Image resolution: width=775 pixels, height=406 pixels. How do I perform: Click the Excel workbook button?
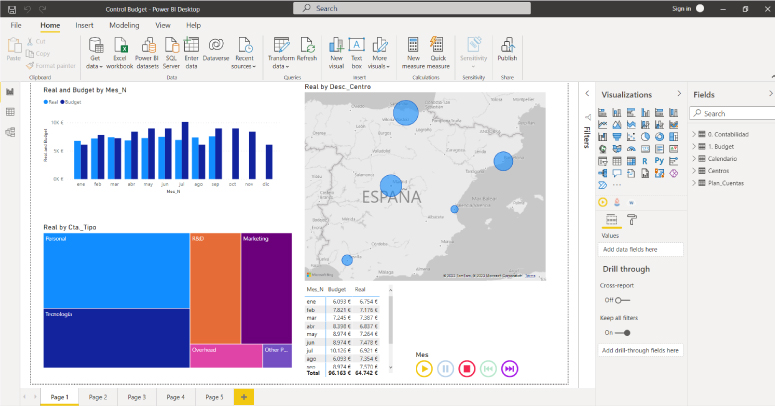[120, 53]
